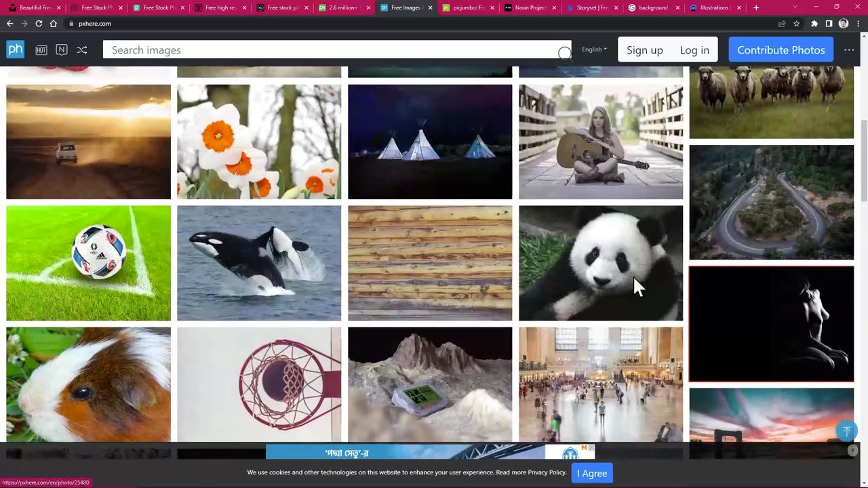Click the search magnifier icon
Viewport: 868px width, 488px height.
click(x=564, y=53)
